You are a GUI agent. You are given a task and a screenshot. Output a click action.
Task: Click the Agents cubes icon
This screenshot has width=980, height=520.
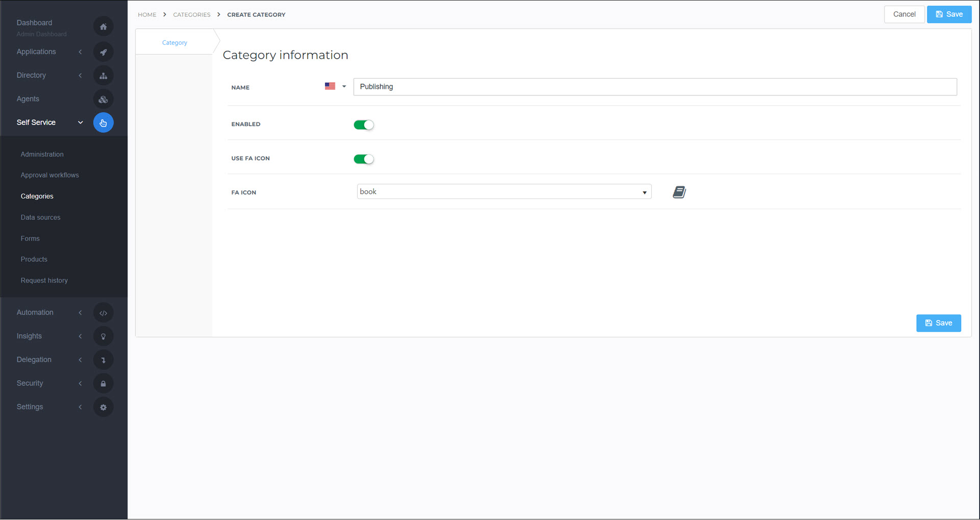[103, 100]
